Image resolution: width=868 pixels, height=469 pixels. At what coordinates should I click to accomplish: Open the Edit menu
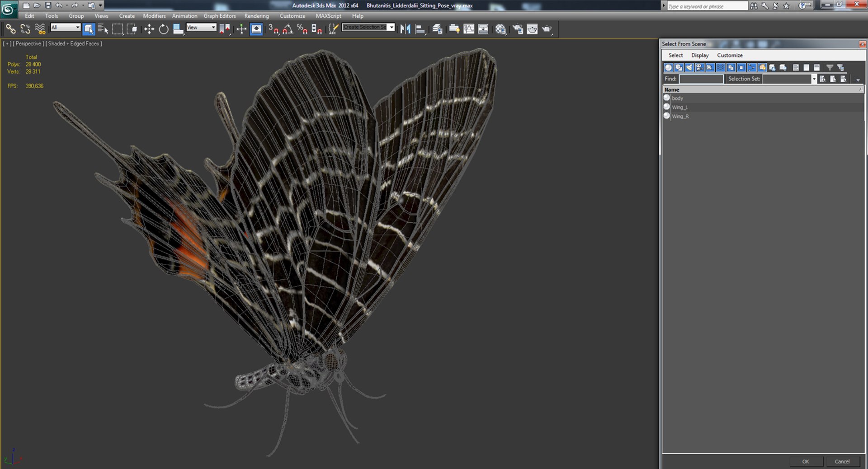[29, 16]
